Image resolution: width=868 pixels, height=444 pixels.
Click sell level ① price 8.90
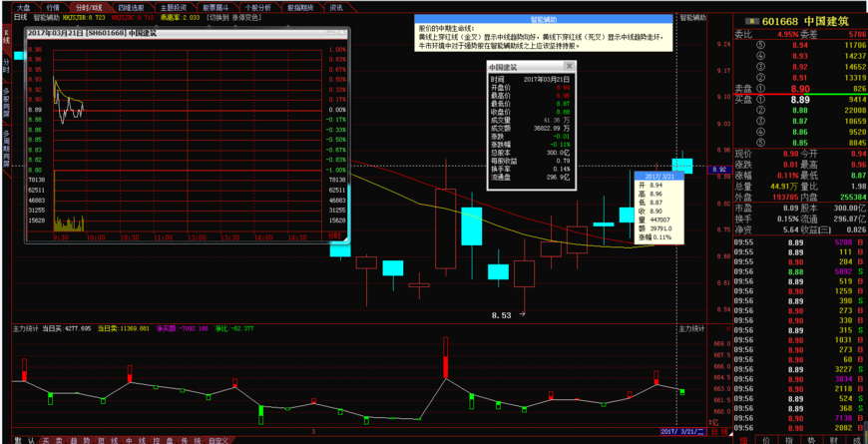[800, 89]
